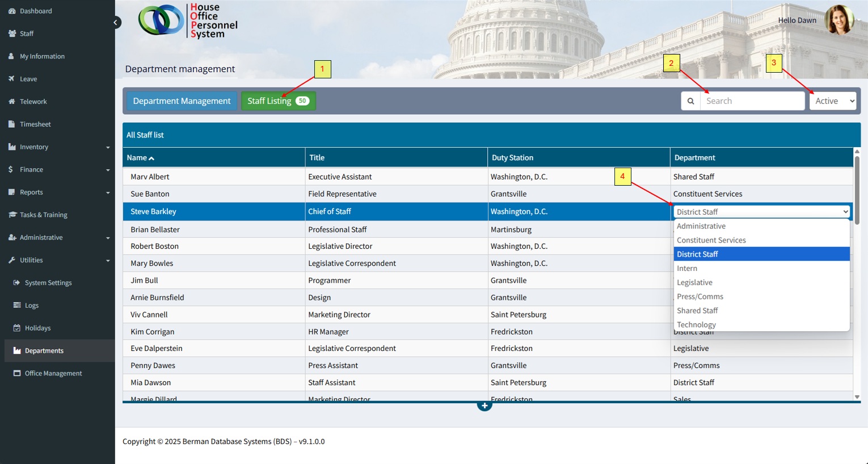Click into the Search input field
The width and height of the screenshot is (868, 464).
tap(752, 101)
